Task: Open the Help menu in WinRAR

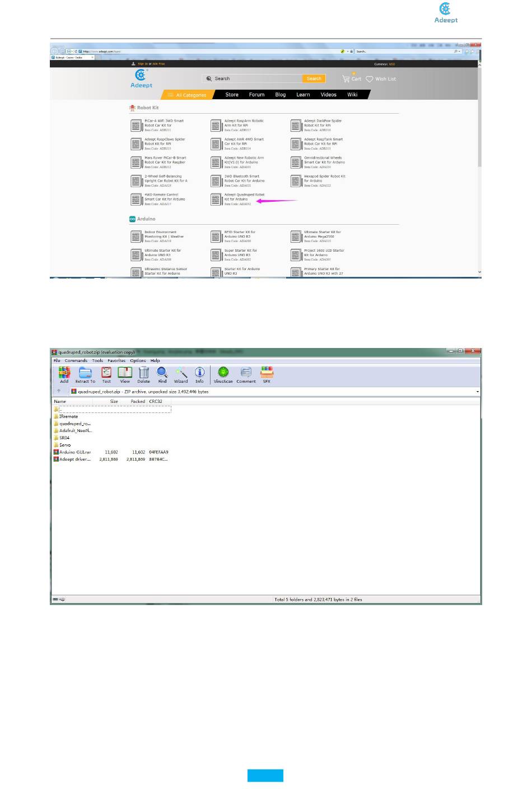Action: [x=155, y=361]
